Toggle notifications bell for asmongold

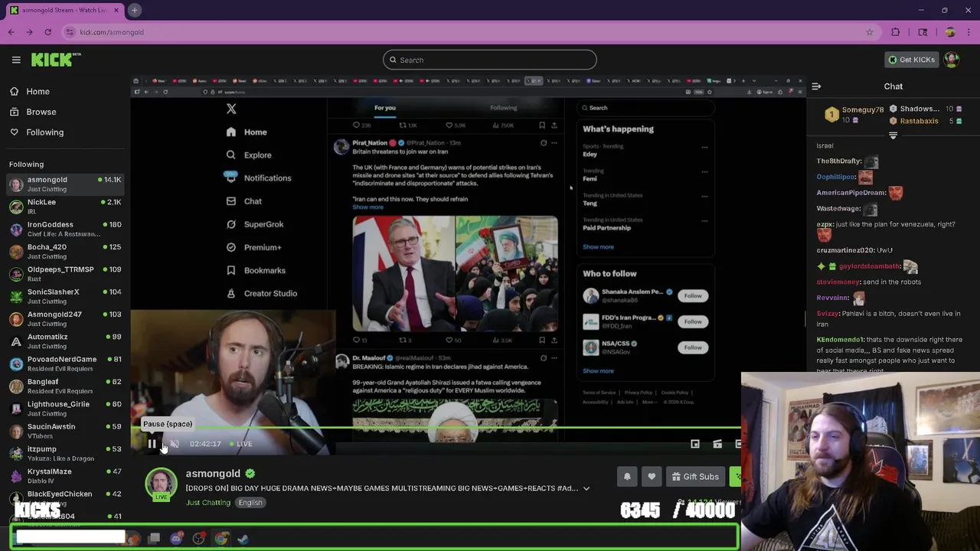tap(627, 477)
